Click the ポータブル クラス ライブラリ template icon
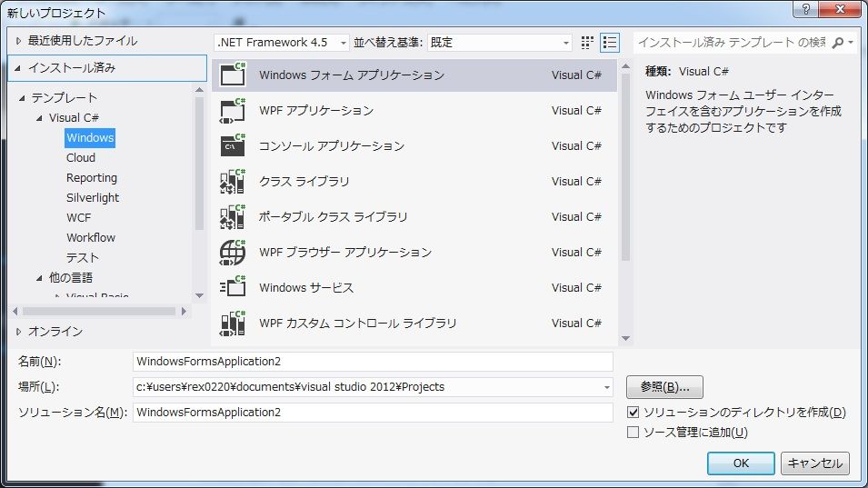 (x=233, y=216)
